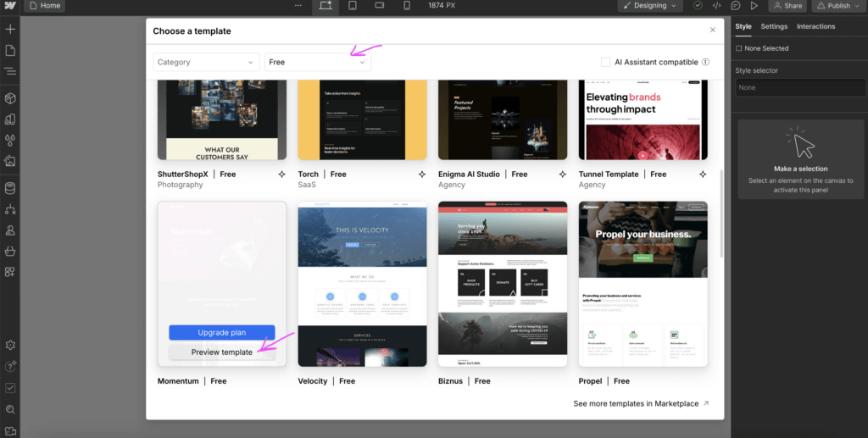Open the three-dots more options menu

298,6
